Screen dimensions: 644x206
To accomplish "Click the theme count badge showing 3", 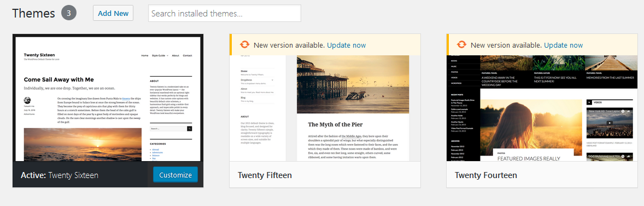I will tap(69, 13).
